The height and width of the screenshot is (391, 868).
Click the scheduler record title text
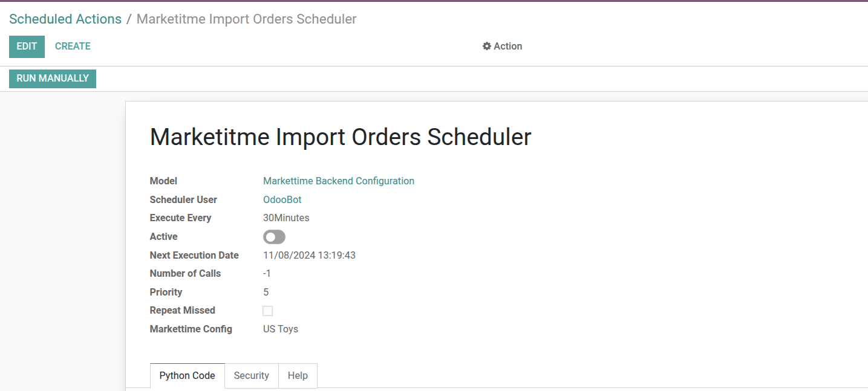[x=340, y=137]
